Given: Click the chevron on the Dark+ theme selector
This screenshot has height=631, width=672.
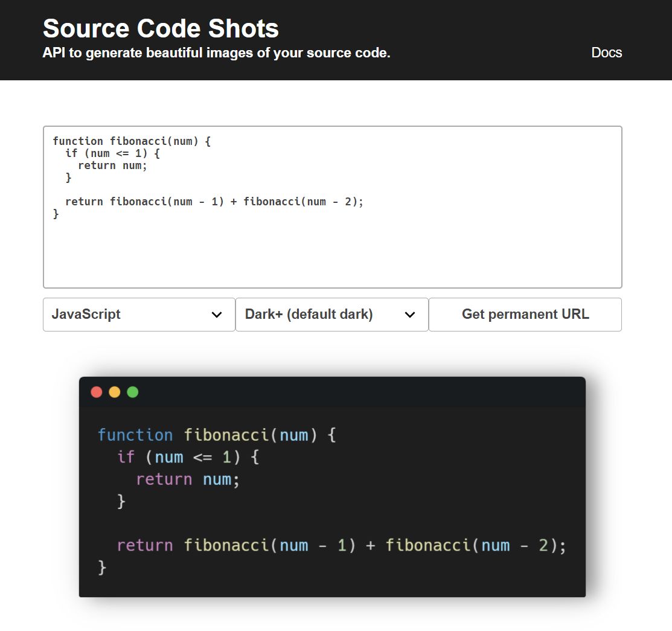Looking at the screenshot, I should click(410, 315).
